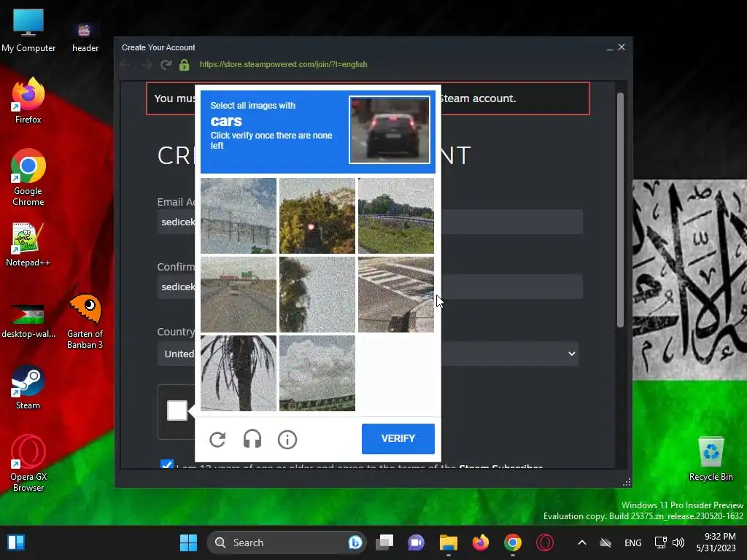747x560 pixels.
Task: Open widgets panel at taskbar left
Action: click(16, 542)
